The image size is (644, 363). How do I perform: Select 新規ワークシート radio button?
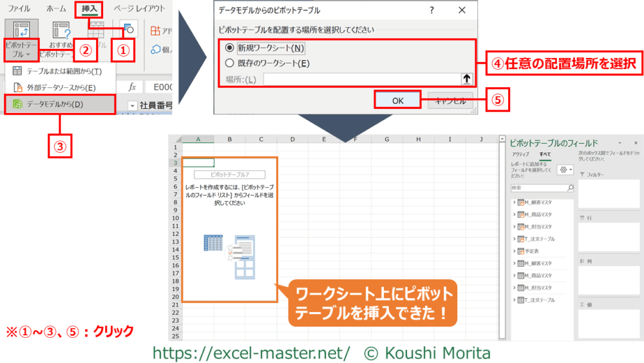pos(229,48)
